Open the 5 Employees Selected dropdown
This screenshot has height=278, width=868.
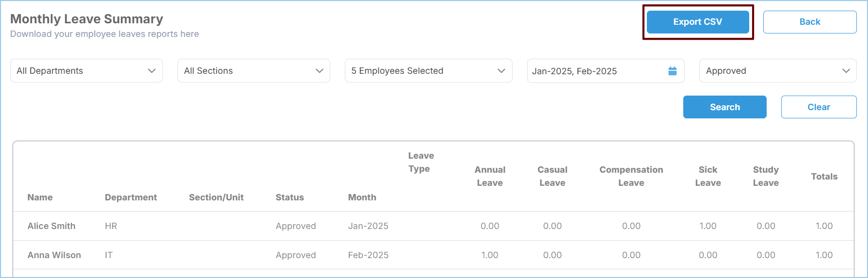428,71
